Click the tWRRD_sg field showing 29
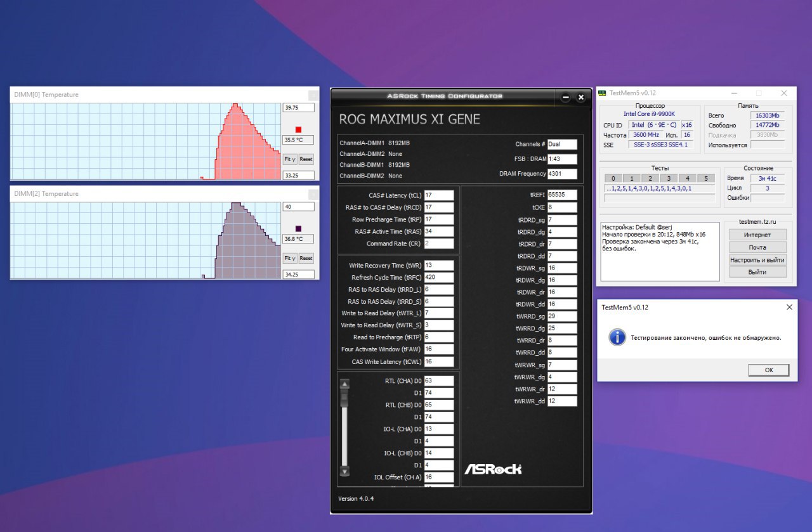Viewport: 812px width, 532px height. point(562,316)
